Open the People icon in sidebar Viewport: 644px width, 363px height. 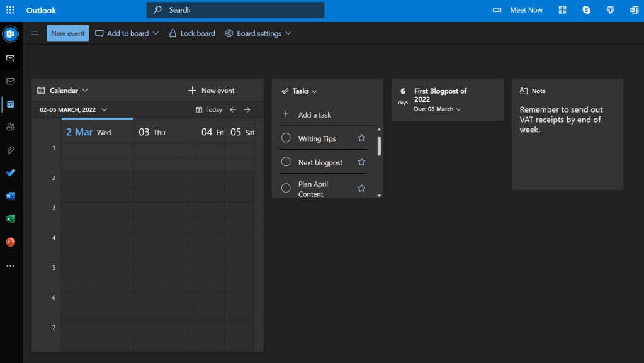pos(10,127)
